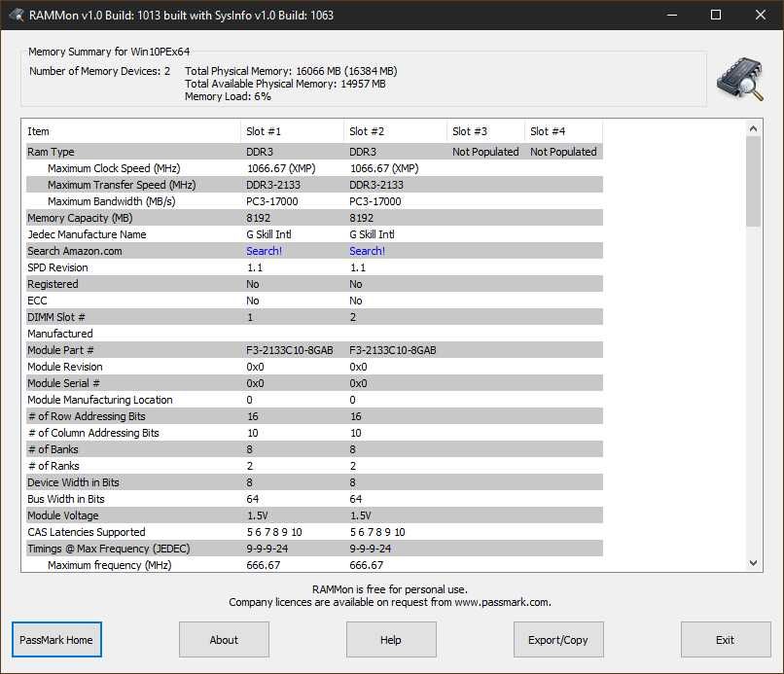This screenshot has height=674, width=784.
Task: Open PassMark Home page
Action: 56,640
